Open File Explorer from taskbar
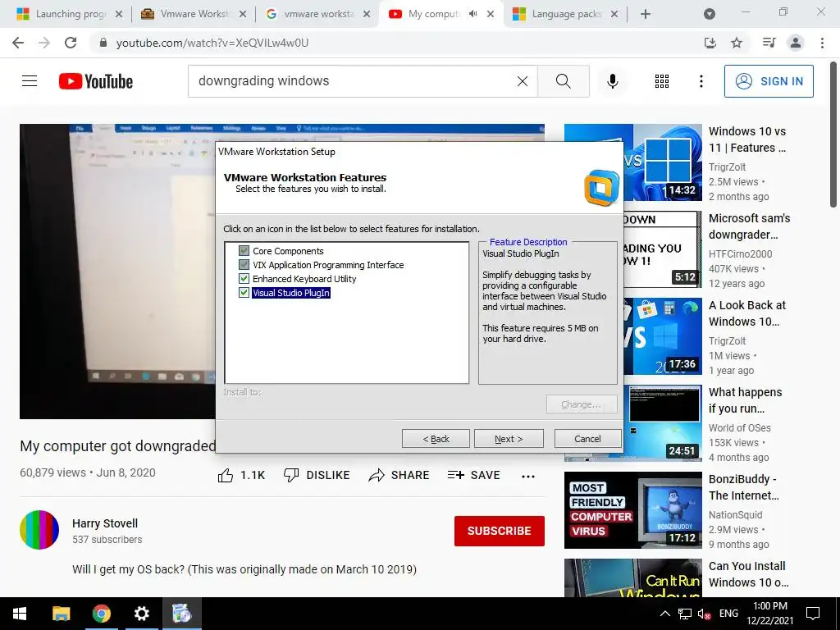The width and height of the screenshot is (840, 630). [x=61, y=614]
